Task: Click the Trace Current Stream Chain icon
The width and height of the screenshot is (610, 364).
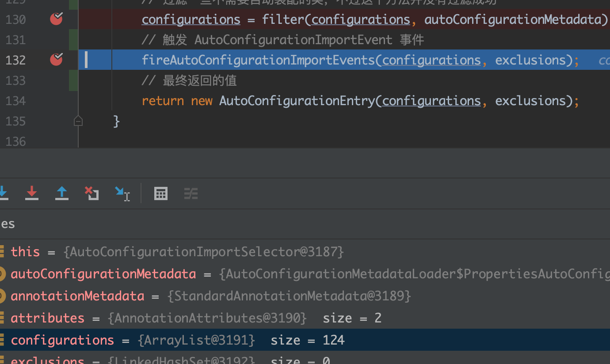Action: [x=191, y=193]
